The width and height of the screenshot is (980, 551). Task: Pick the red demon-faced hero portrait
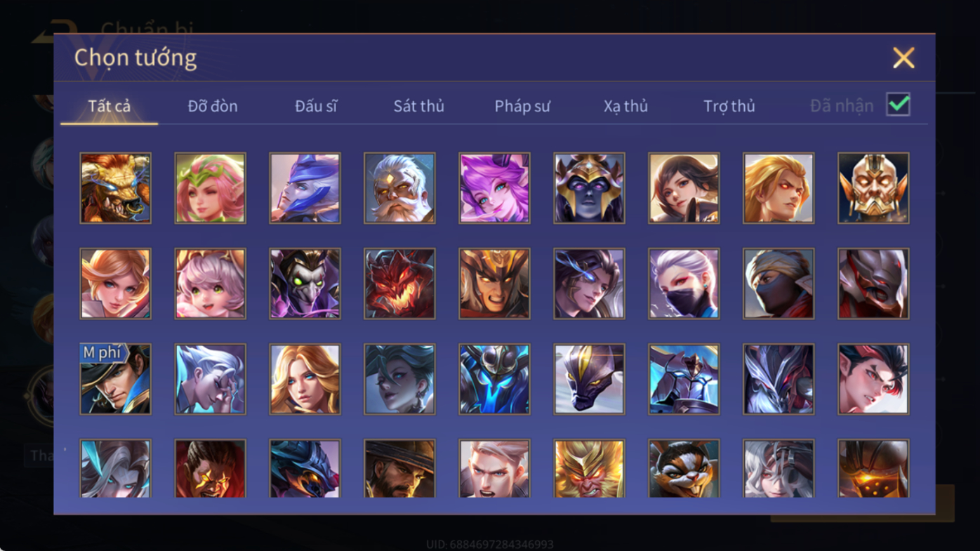coord(399,284)
